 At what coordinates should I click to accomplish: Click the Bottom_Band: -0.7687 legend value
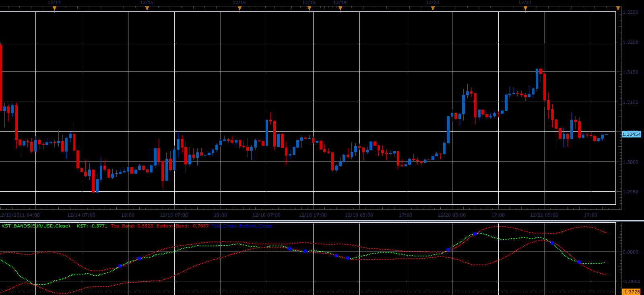(182, 226)
